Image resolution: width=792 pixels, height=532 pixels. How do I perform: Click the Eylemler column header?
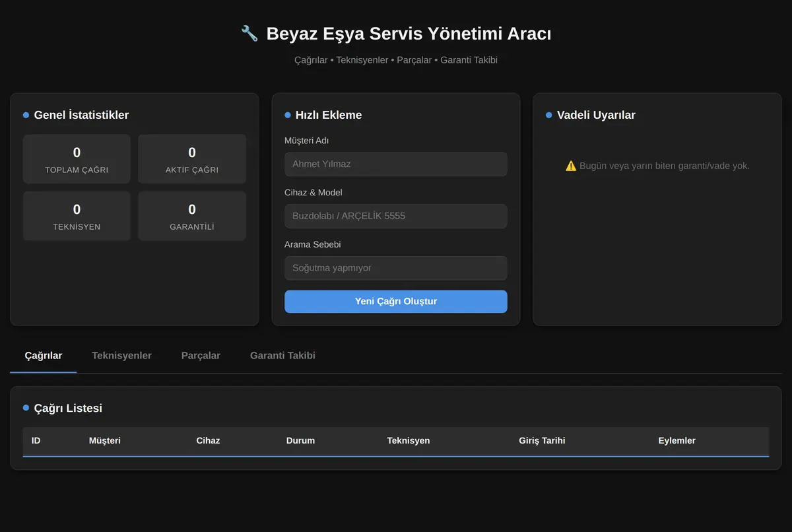tap(676, 441)
